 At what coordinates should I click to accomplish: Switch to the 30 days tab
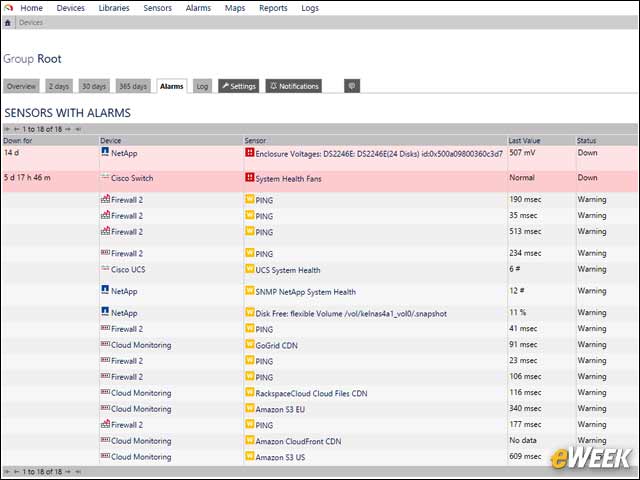[94, 86]
